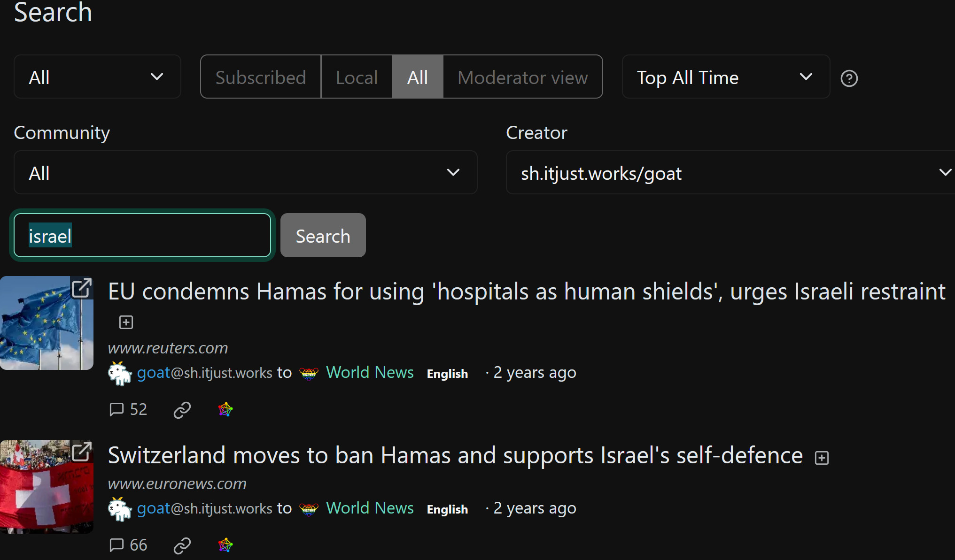Open World News community on Switzerland post

tap(370, 508)
